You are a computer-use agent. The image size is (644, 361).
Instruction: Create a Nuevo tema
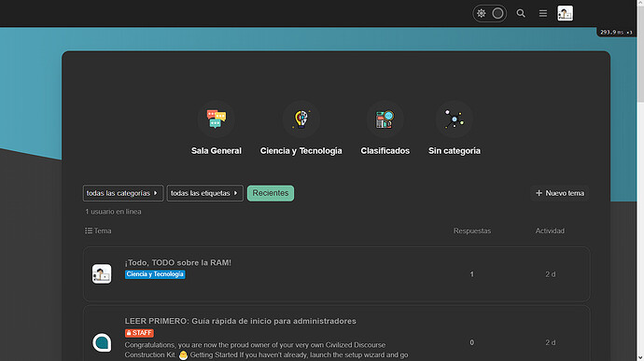click(x=560, y=193)
